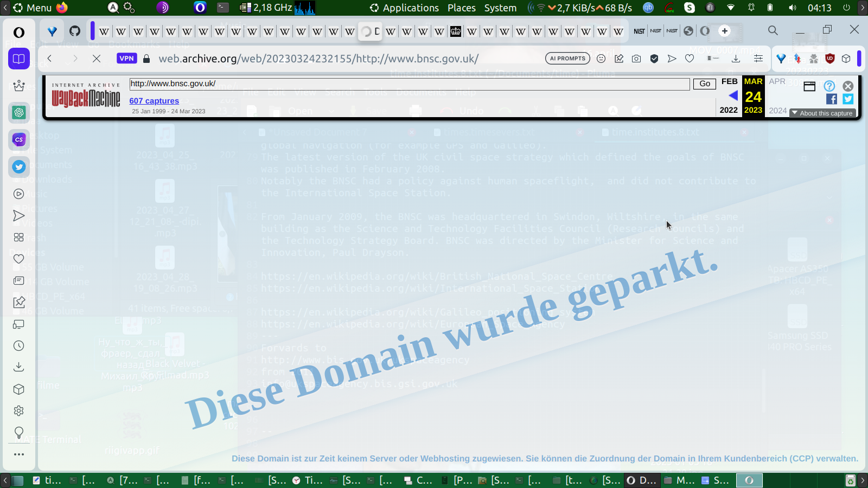
Task: Click the heart icon in the address bar
Action: coord(690,59)
